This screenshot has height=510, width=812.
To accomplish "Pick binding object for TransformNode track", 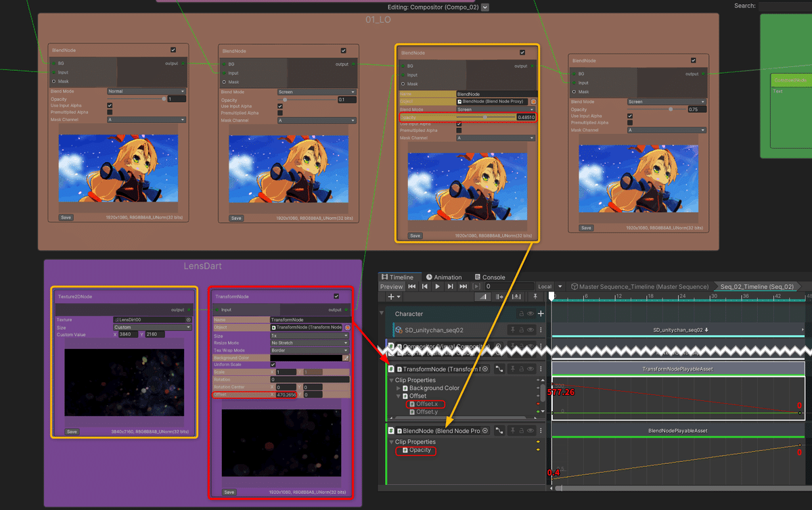I will (484, 369).
